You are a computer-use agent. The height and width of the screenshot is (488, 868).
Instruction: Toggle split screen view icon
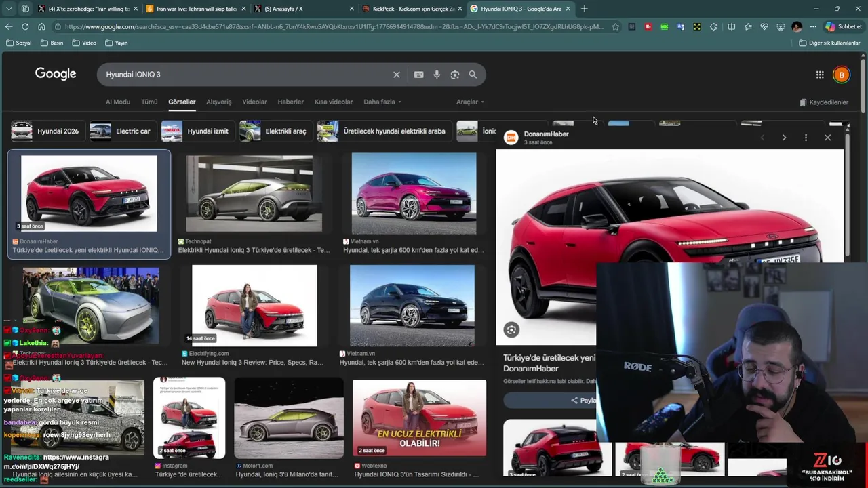pyautogui.click(x=731, y=26)
